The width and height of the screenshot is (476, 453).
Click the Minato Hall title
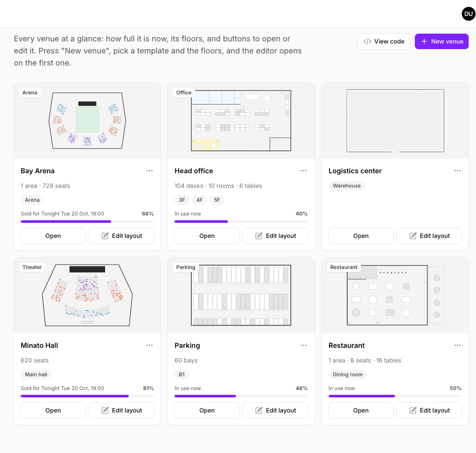(39, 345)
